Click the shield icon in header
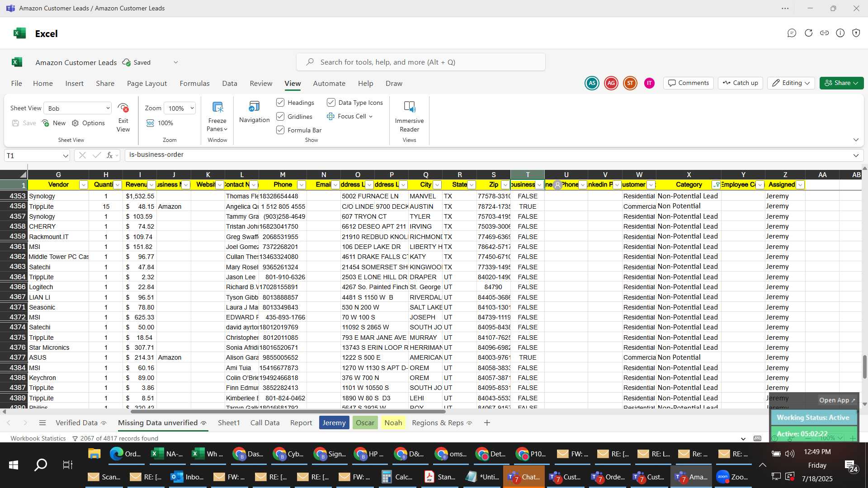Image resolution: width=868 pixels, height=488 pixels. 856,33
